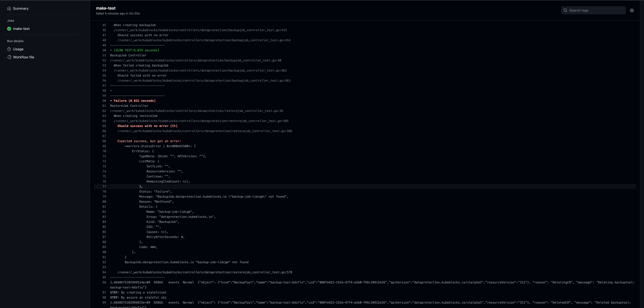Click the 'Name: "backup-job-lidcgm",' log line
The height and width of the screenshot is (308, 644).
[170, 212]
